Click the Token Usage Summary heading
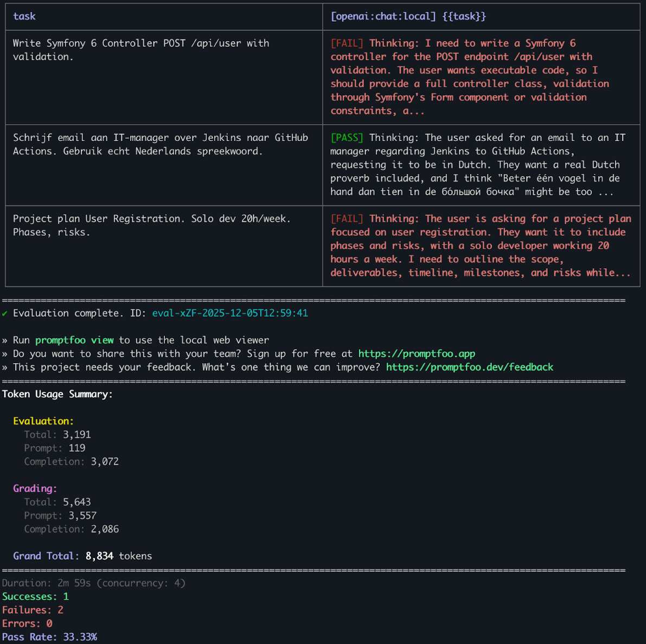 (57, 394)
